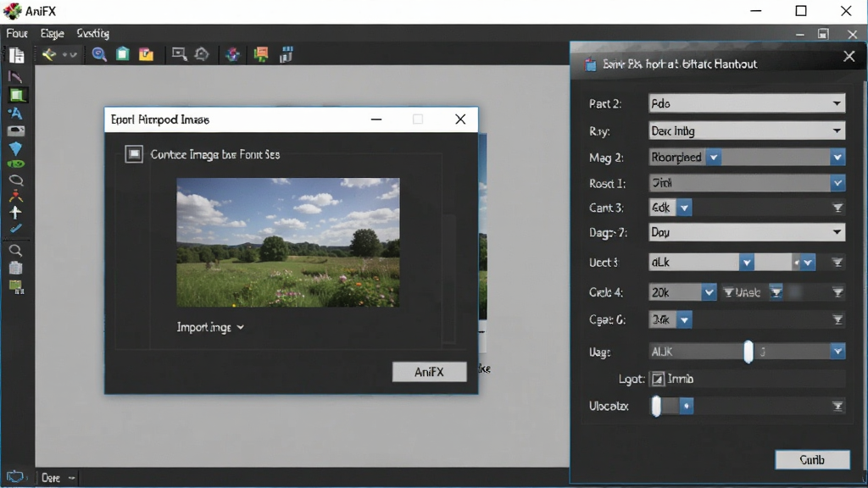868x488 pixels.
Task: Select the text tool with the letter A
Action: click(x=15, y=114)
